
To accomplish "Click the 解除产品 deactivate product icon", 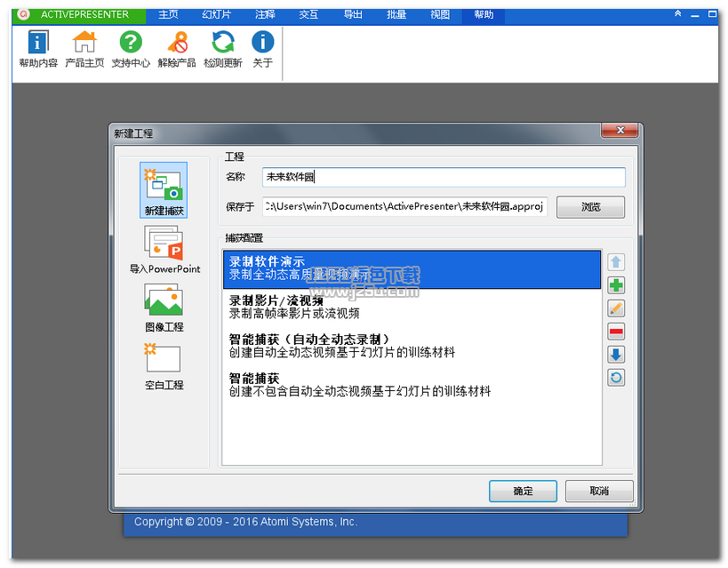I will tap(176, 48).
